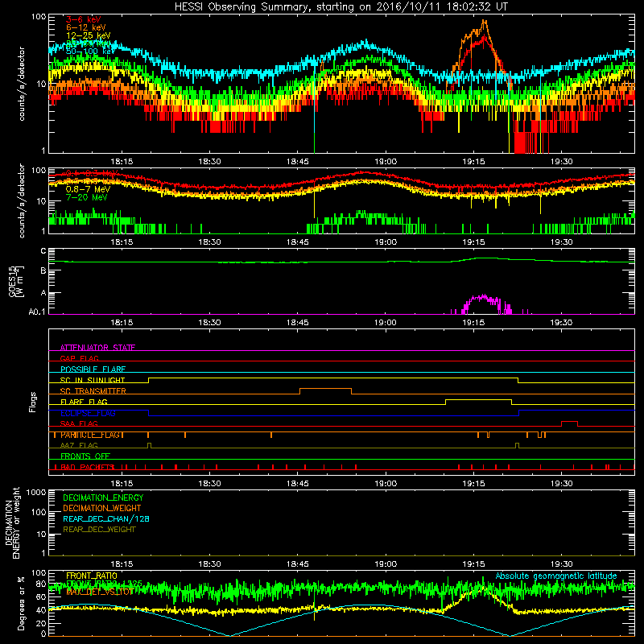This screenshot has height=644, width=644.
Task: Click the 0.8-7 MeV legend label
Action: point(88,189)
